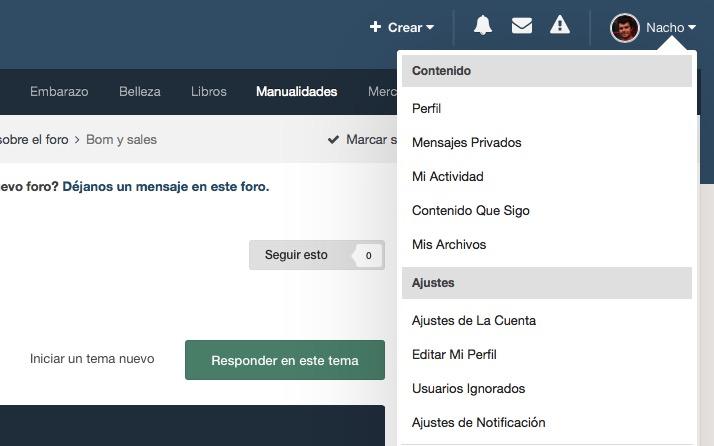
Task: Switch to the Belleza forum tab
Action: pos(140,92)
